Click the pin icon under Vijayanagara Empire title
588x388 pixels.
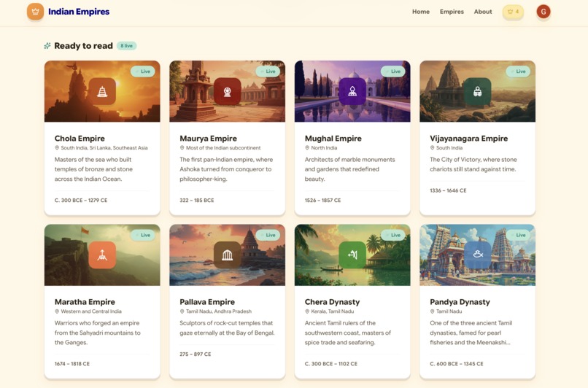click(432, 148)
